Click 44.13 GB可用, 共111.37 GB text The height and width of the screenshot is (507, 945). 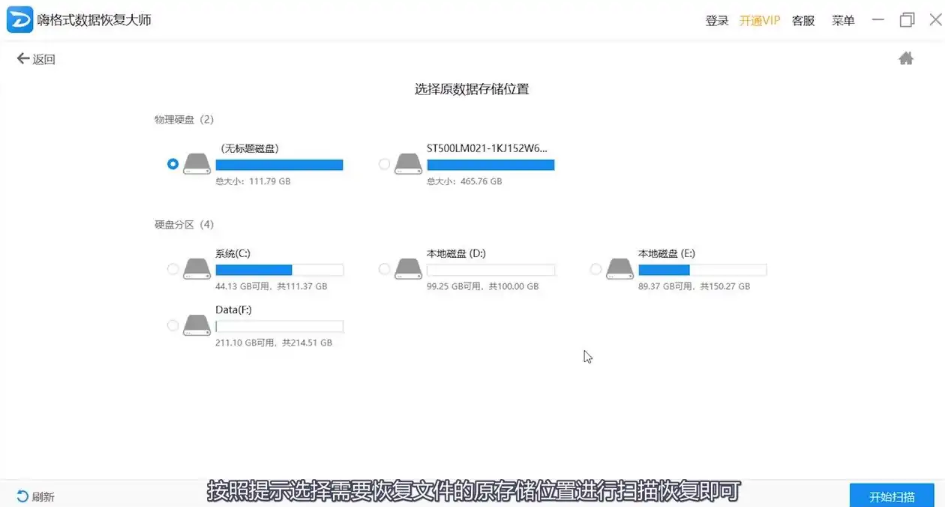[x=271, y=286]
